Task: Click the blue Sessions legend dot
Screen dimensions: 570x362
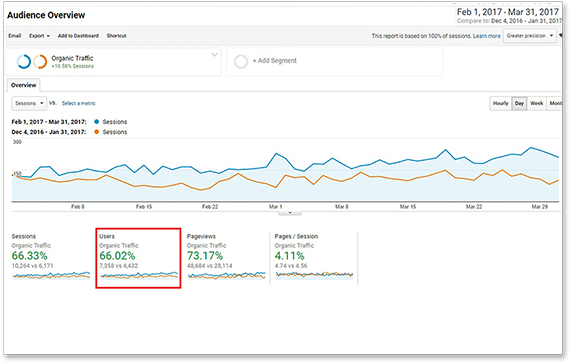Action: pos(96,122)
